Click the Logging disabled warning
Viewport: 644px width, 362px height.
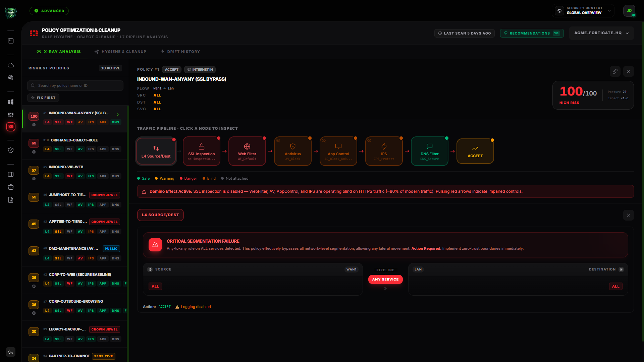click(x=193, y=307)
